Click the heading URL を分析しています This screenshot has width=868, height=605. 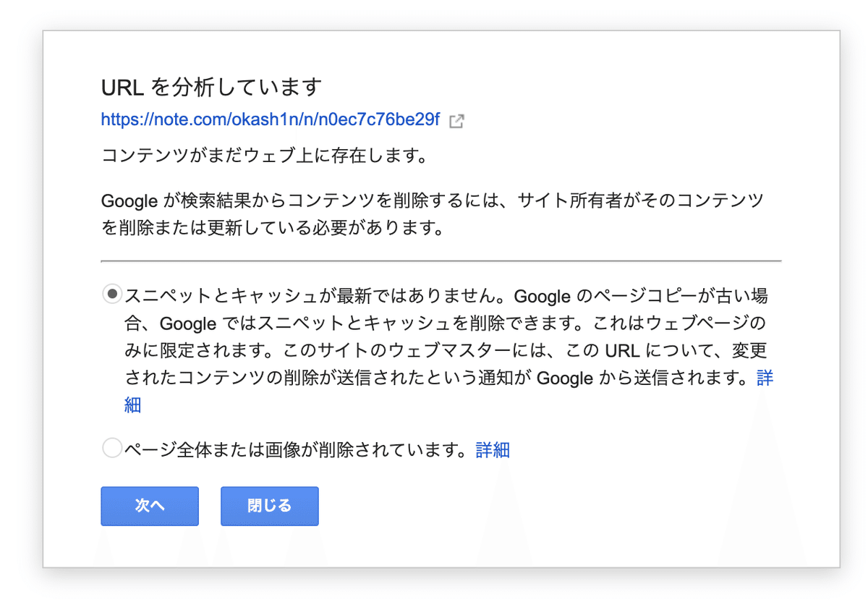tap(211, 88)
